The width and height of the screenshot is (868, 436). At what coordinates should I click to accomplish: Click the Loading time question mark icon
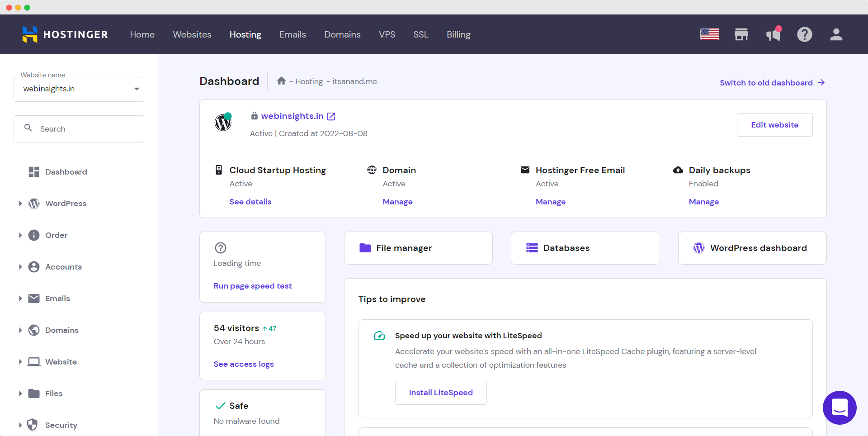(x=221, y=248)
